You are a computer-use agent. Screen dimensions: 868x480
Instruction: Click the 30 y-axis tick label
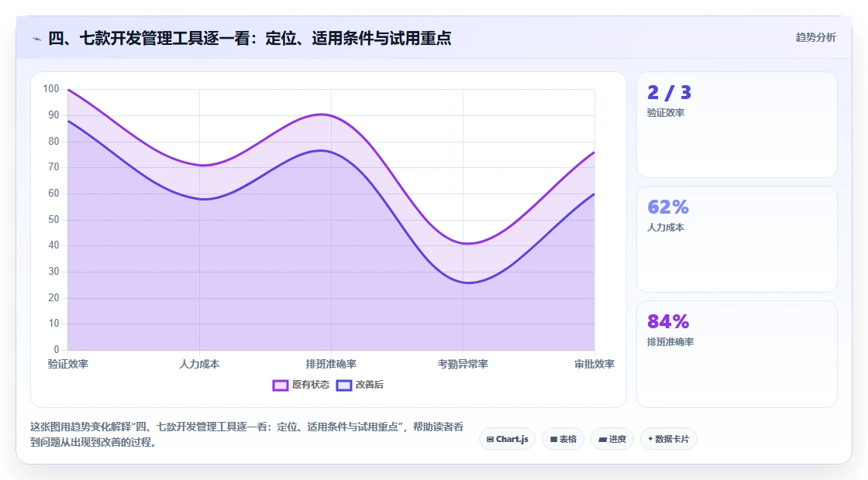point(53,272)
